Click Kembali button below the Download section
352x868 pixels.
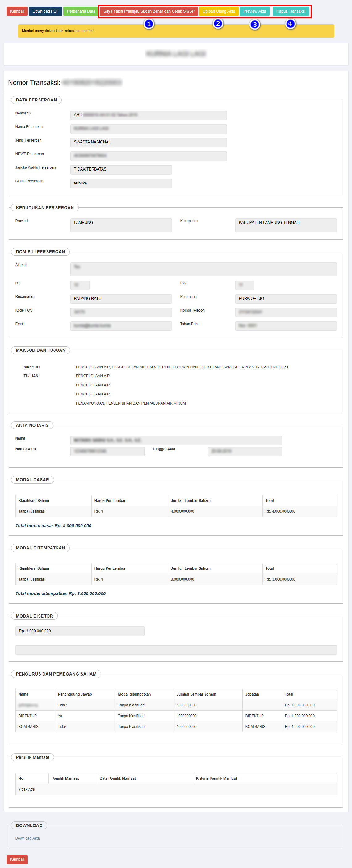[x=17, y=859]
